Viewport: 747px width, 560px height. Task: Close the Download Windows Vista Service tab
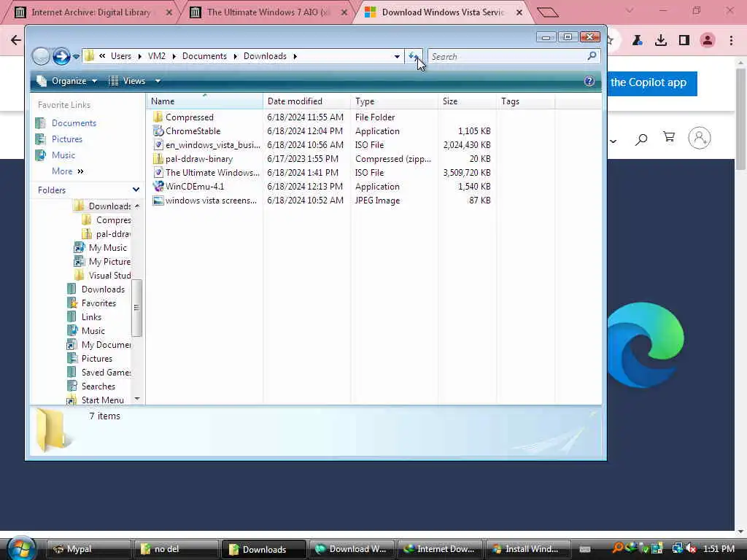[519, 12]
